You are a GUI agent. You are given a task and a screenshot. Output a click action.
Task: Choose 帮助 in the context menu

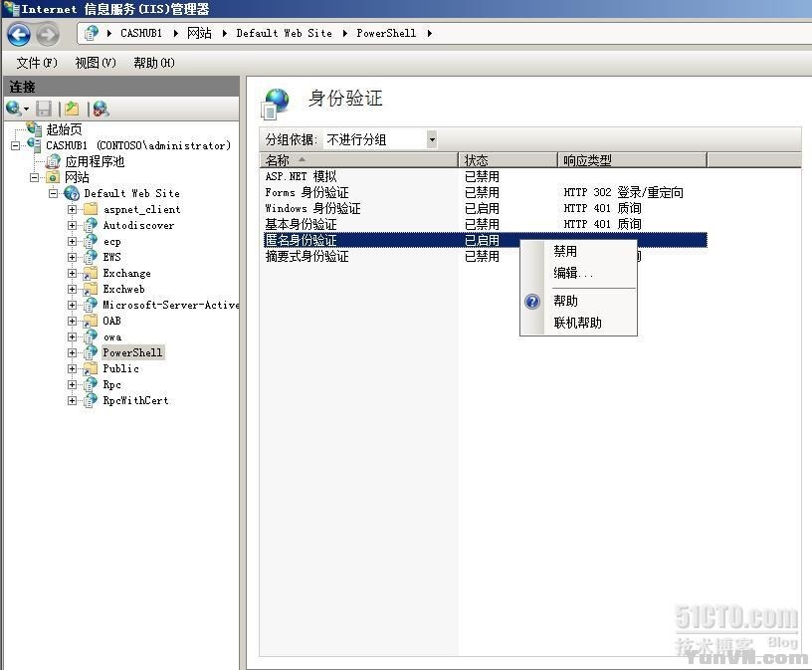coord(578,301)
